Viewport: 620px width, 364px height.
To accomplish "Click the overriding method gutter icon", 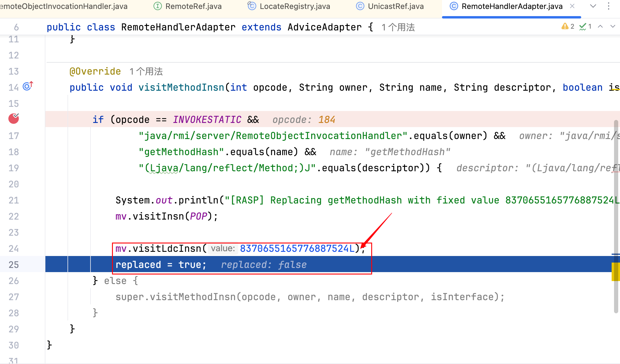I will 28,86.
